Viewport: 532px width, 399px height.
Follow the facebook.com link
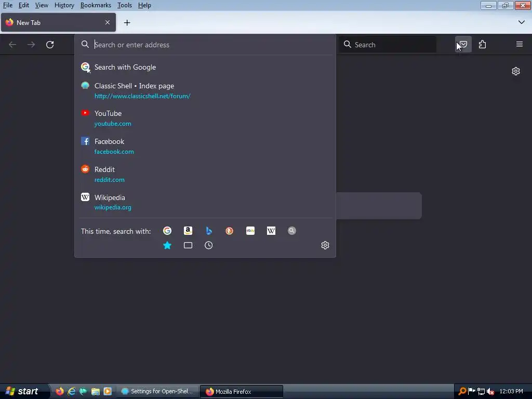click(x=114, y=152)
